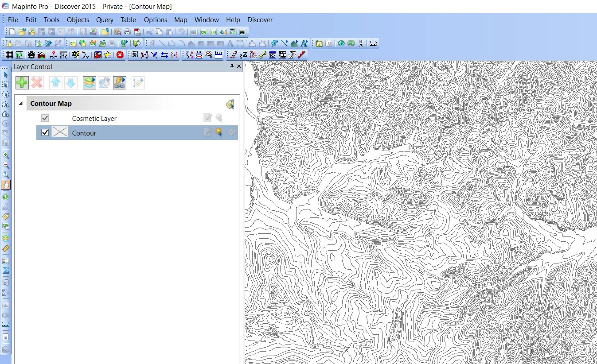The width and height of the screenshot is (597, 364).
Task: Click the Undo toolbar button
Action: [182, 31]
